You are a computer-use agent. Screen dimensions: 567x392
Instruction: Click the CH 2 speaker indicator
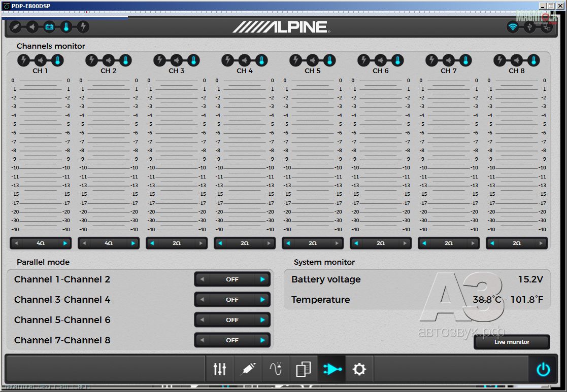pos(109,60)
